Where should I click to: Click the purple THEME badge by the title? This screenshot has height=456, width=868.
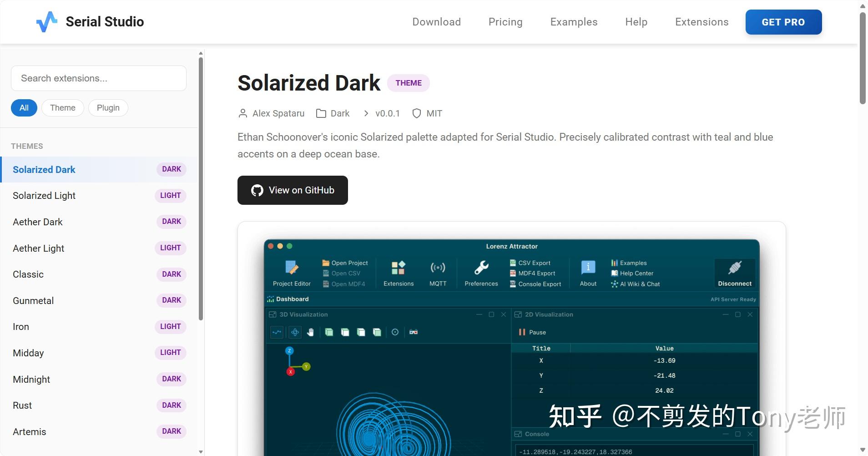(x=409, y=83)
